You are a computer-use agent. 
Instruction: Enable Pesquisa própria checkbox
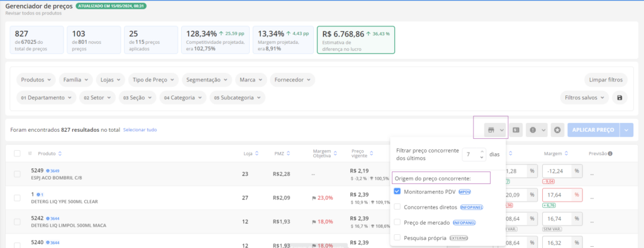click(x=397, y=237)
